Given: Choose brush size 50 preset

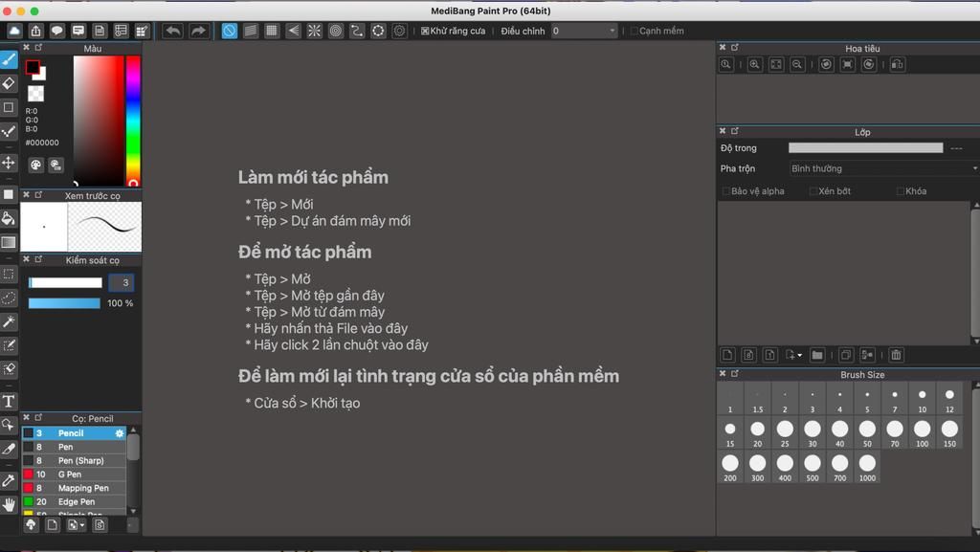Looking at the screenshot, I should [x=867, y=432].
